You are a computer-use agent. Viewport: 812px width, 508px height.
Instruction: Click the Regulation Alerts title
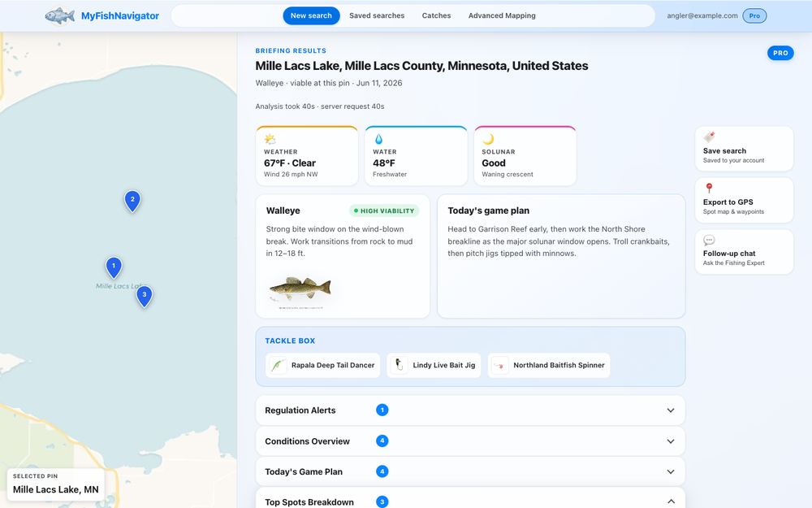pyautogui.click(x=300, y=410)
